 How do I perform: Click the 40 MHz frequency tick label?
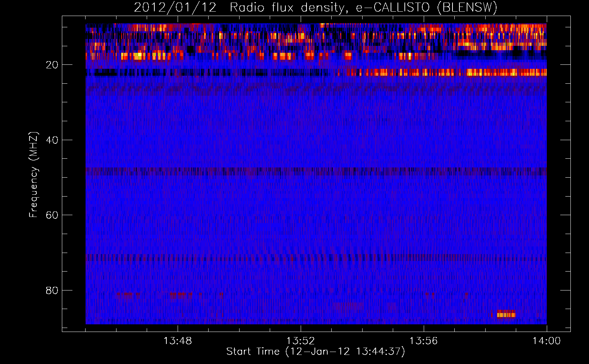click(52, 140)
